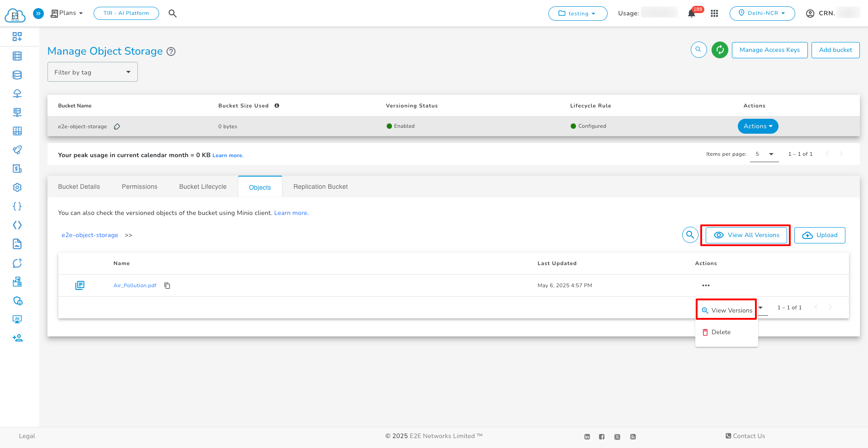
Task: Click the info icon next to Bucket Size Used
Action: tap(277, 106)
